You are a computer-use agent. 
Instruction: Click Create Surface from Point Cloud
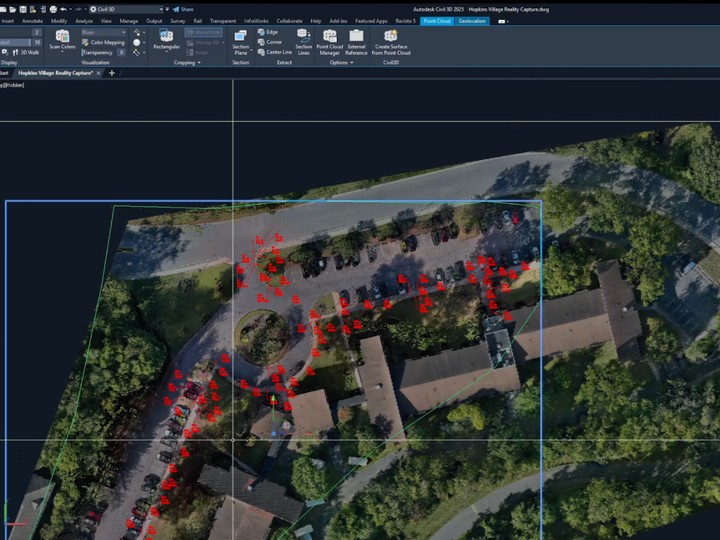391,42
